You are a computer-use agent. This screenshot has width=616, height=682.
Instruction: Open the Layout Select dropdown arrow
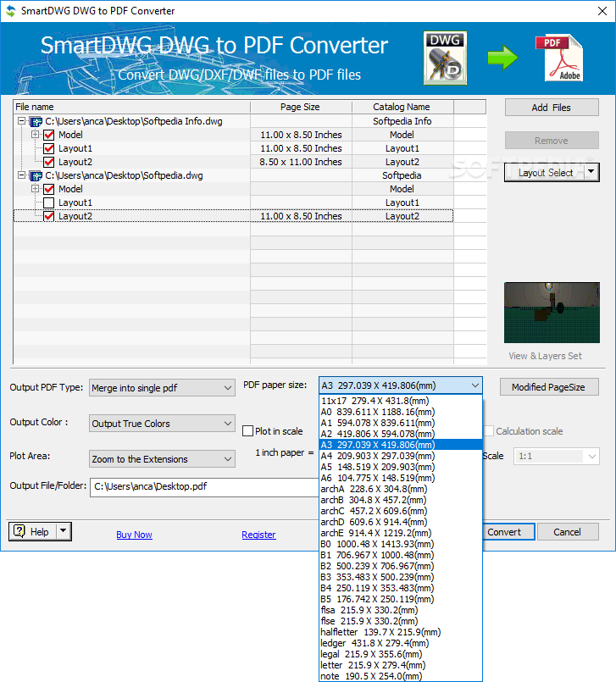click(x=591, y=172)
